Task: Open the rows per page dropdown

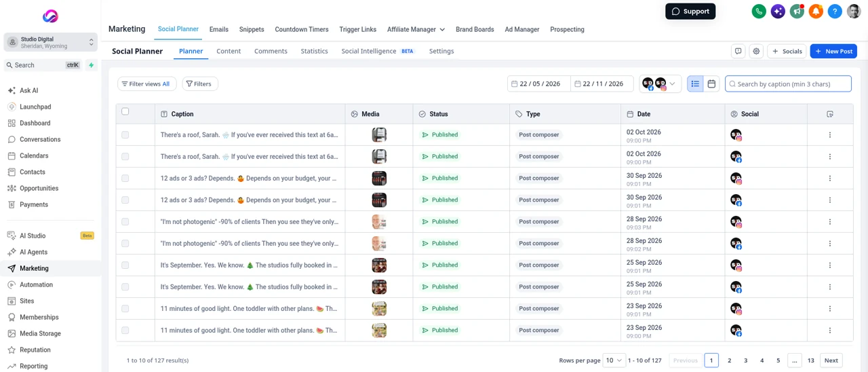Action: pos(614,360)
